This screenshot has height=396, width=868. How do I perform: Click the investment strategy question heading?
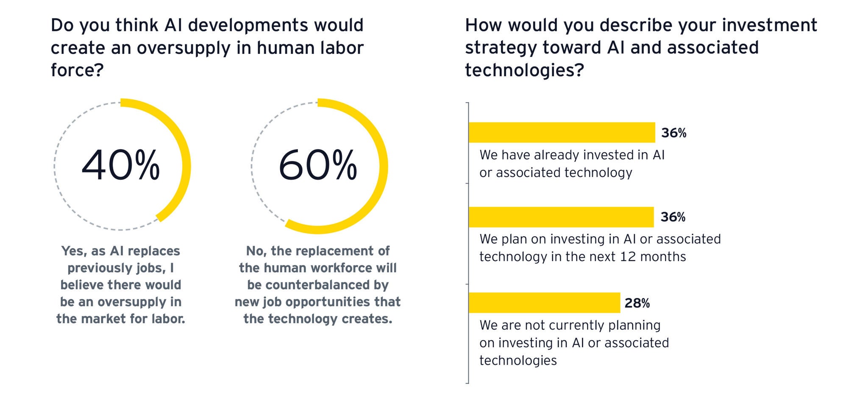click(x=640, y=47)
